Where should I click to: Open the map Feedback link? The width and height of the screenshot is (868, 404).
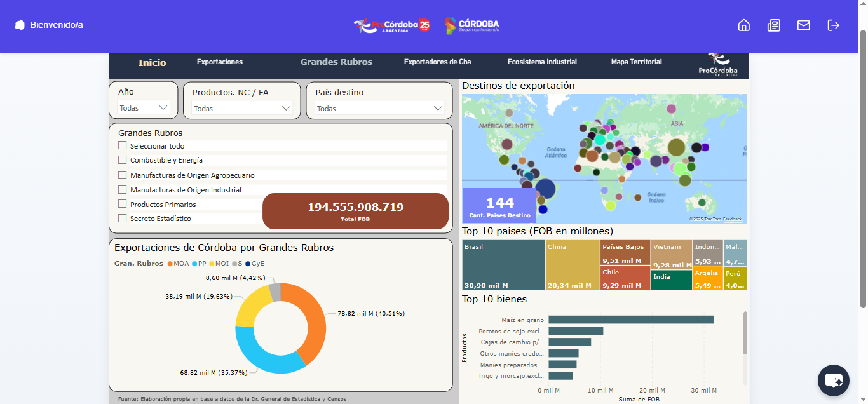point(732,219)
